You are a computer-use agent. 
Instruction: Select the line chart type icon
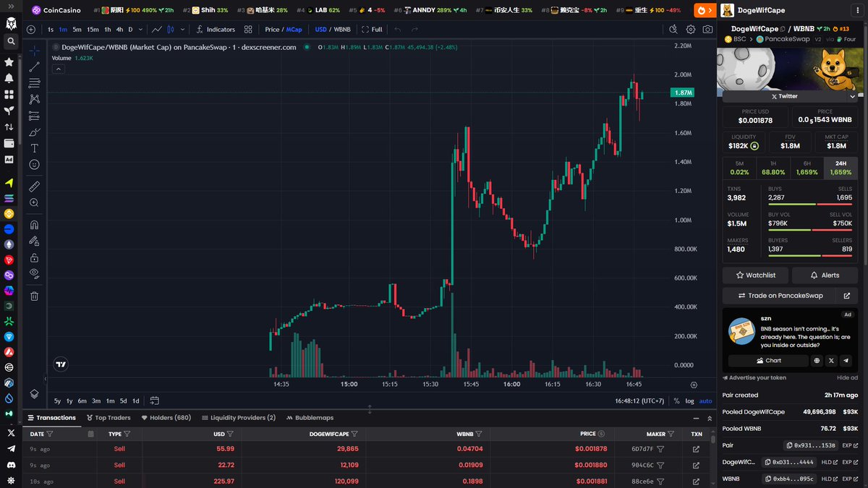pos(156,30)
